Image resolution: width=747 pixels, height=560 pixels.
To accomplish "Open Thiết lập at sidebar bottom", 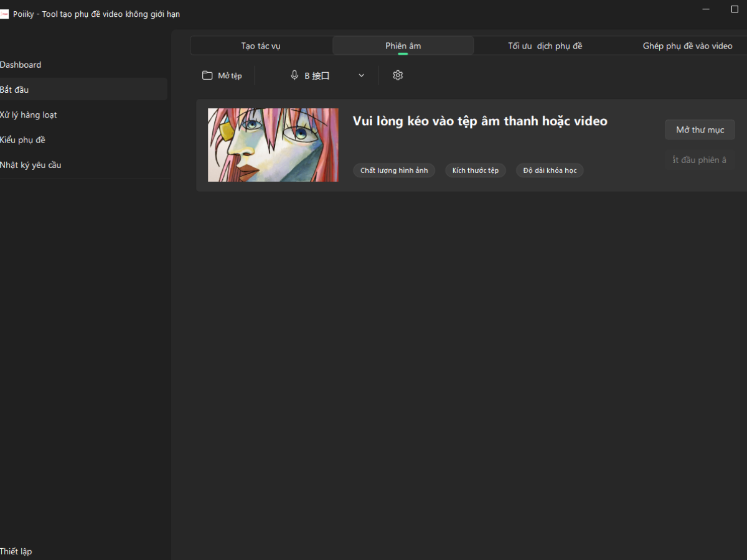I will point(16,551).
